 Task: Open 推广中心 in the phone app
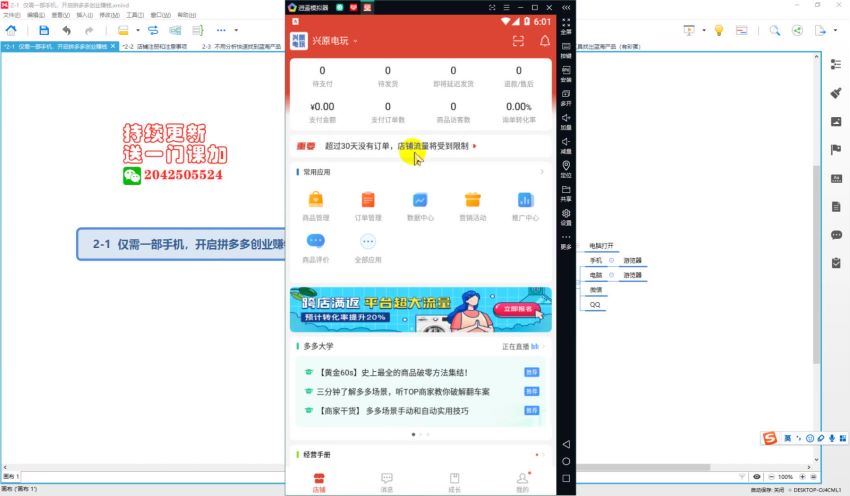click(525, 206)
